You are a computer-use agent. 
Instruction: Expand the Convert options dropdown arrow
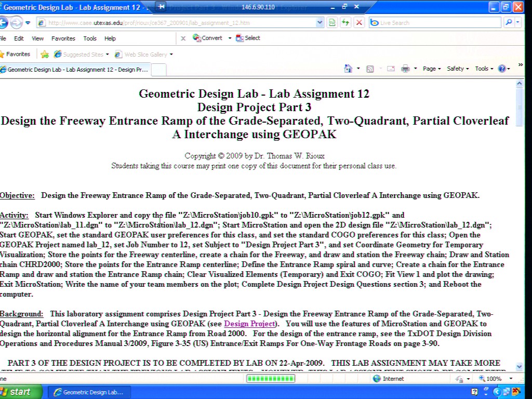click(x=230, y=38)
